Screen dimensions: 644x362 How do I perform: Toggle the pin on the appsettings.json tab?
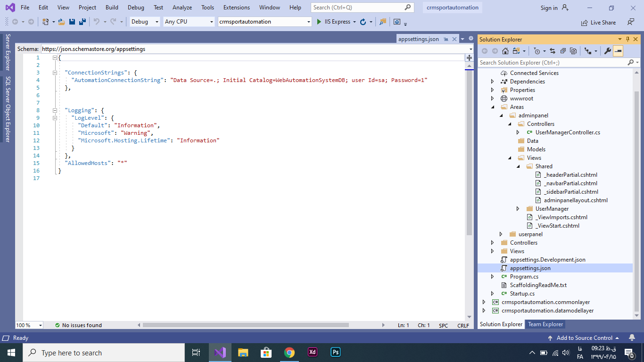[x=446, y=39]
